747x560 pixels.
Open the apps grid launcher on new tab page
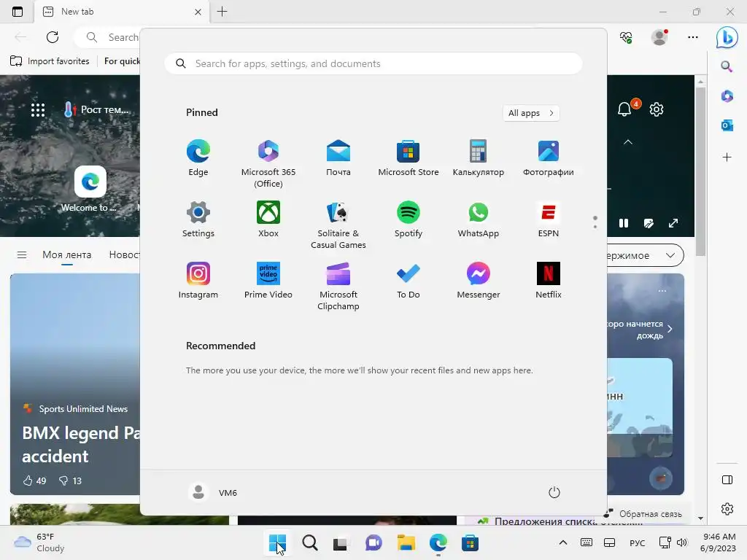pos(38,110)
